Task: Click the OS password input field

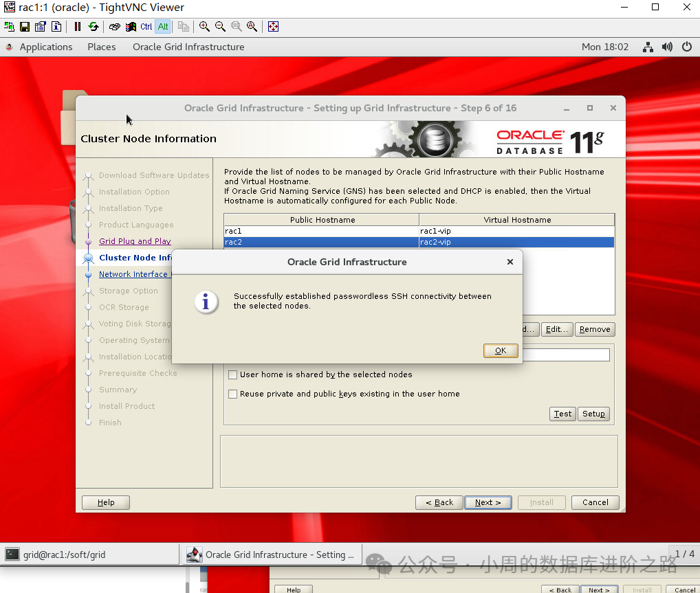Action: 566,355
